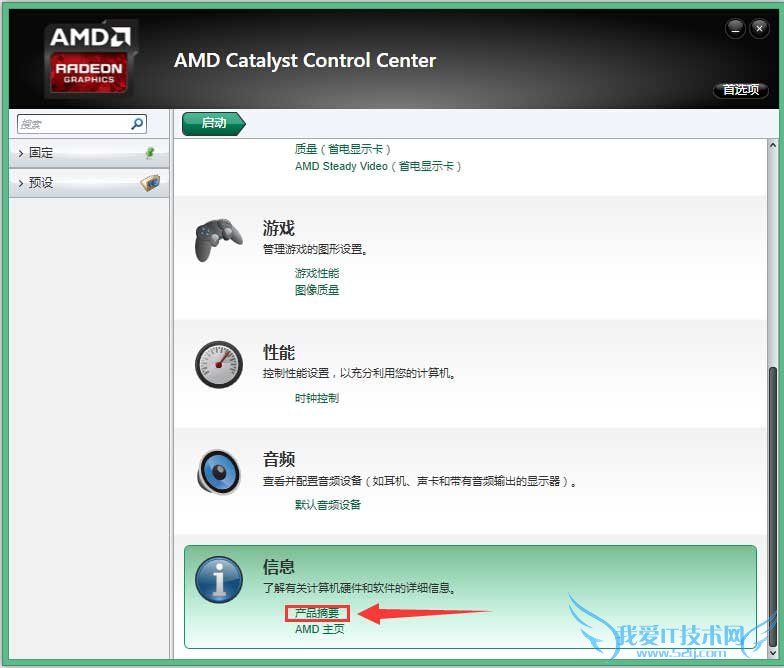This screenshot has height=668, width=784.
Task: Close the Catalyst Control Center window
Action: tap(759, 29)
